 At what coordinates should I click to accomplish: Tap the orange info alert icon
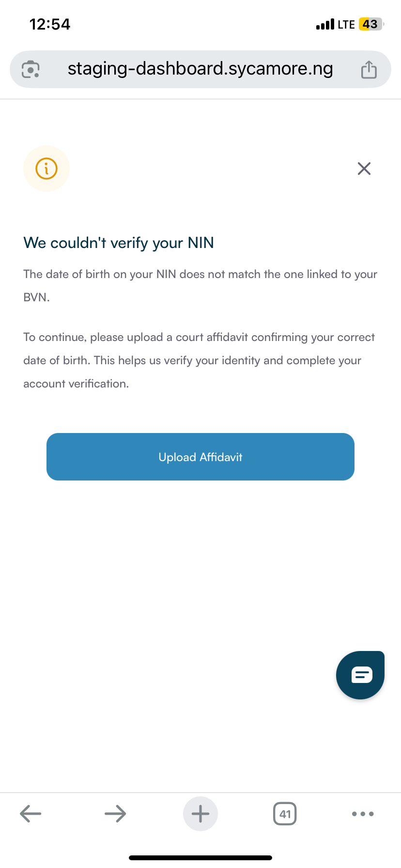(46, 169)
